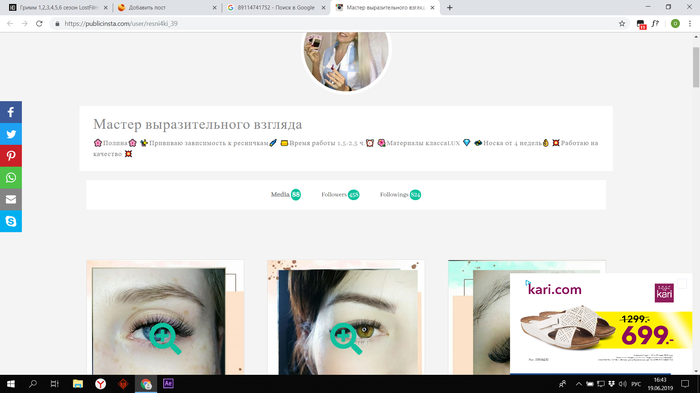Bookmark this page with star icon
Screen dimensions: 700x393
622,24
